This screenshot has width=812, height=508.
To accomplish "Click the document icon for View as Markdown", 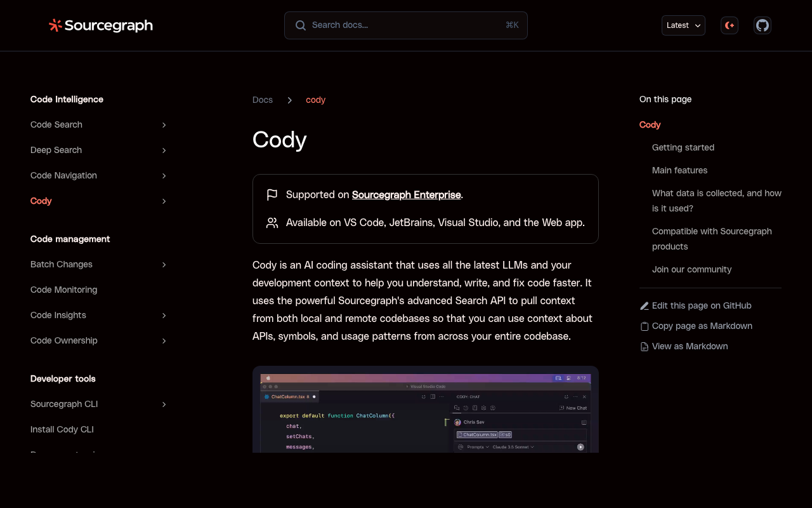I will click(x=644, y=346).
